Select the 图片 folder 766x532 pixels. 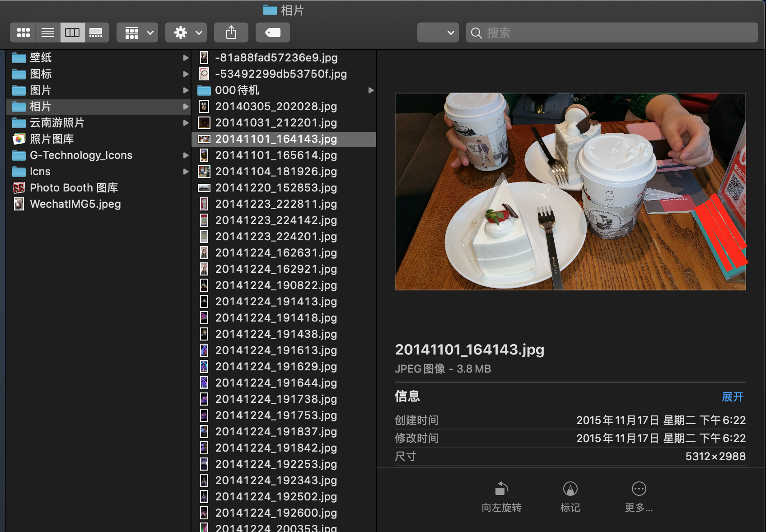tap(99, 90)
